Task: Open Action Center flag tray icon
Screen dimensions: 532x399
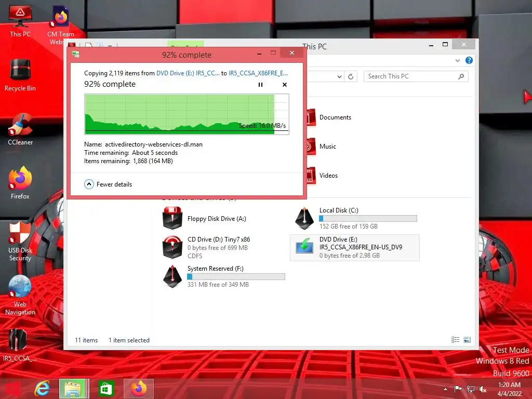Action: click(458, 389)
